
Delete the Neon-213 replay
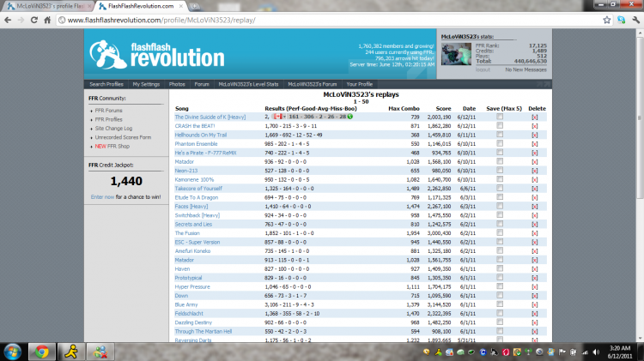point(534,171)
